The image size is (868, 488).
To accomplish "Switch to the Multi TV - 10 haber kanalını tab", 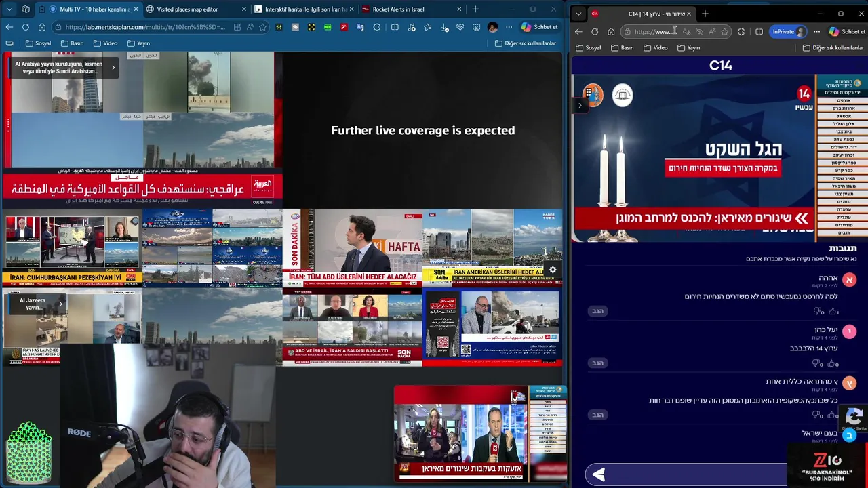I will (x=88, y=9).
